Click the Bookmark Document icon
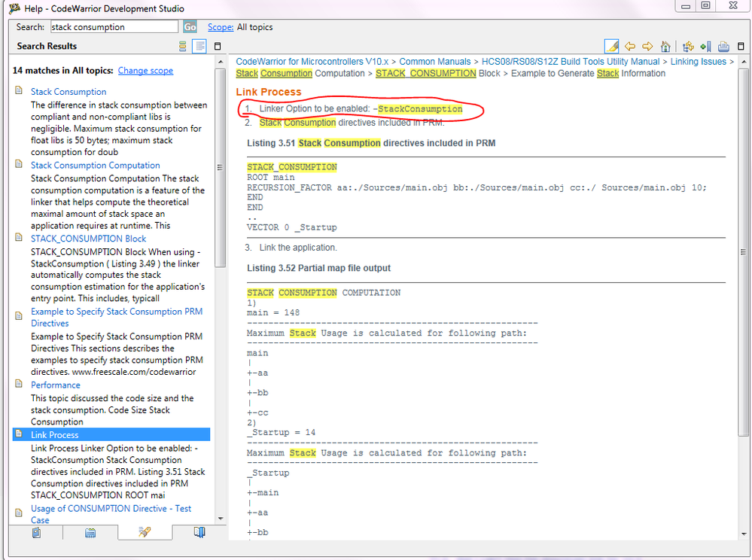The height and width of the screenshot is (560, 752). tap(705, 46)
